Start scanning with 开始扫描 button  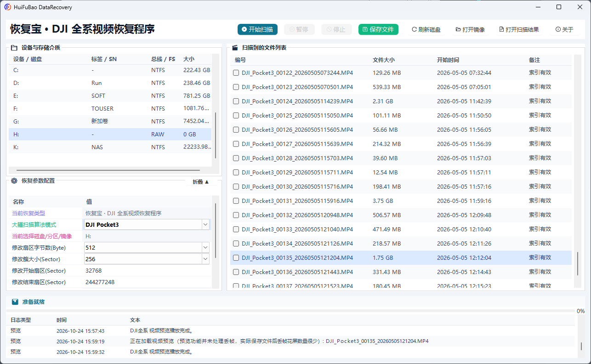tap(258, 29)
